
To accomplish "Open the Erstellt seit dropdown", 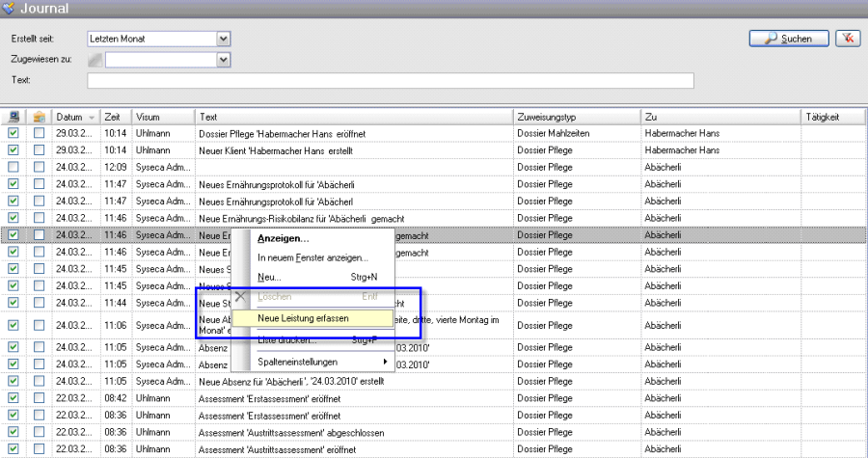I will click(x=224, y=39).
